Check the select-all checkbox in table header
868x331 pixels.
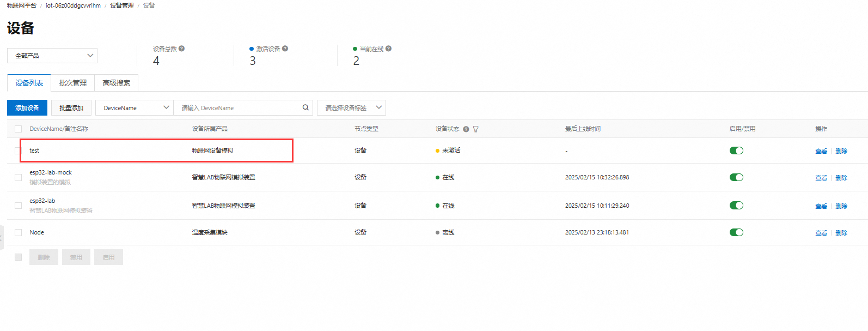click(x=18, y=129)
